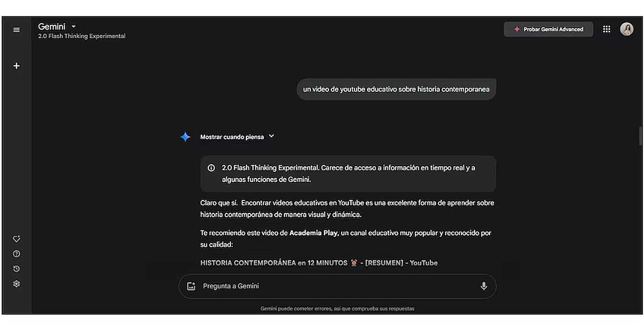Start a new chat with plus icon

click(x=16, y=66)
